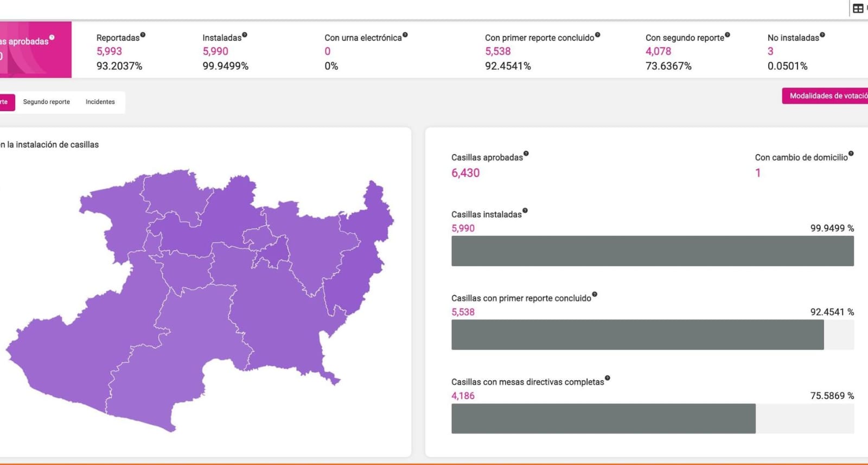Show info for Con segundo reporte
Screen dimensions: 868x465
[x=727, y=35]
